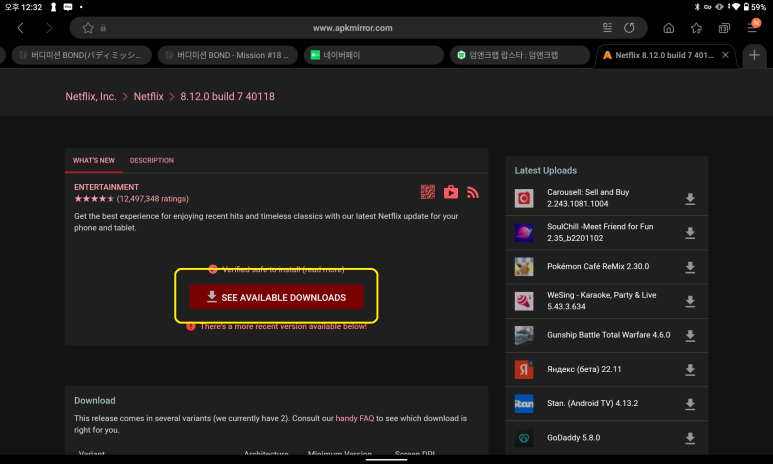Select the WHAT'S NEW tab
The image size is (773, 464).
(94, 160)
